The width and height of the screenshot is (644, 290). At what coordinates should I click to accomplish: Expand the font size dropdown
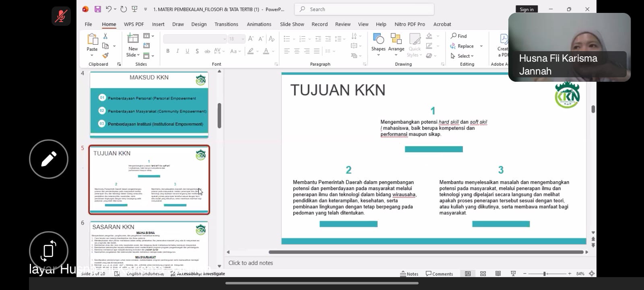[x=242, y=39]
